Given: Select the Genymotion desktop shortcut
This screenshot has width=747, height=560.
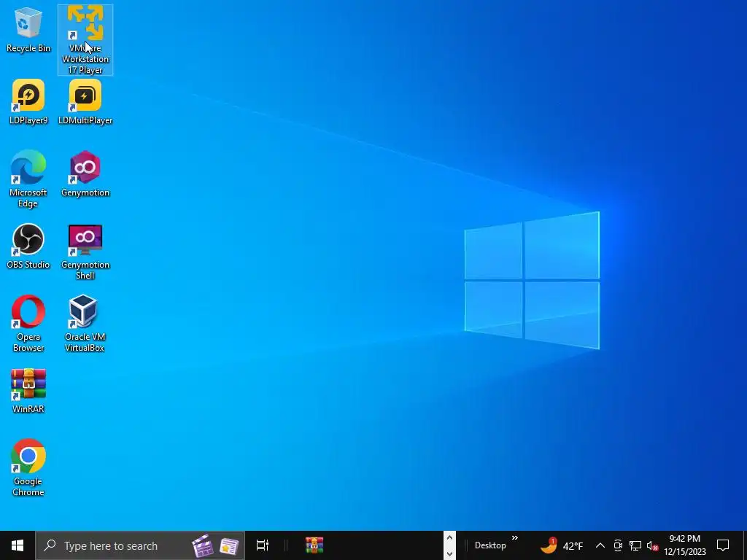Looking at the screenshot, I should [85, 174].
